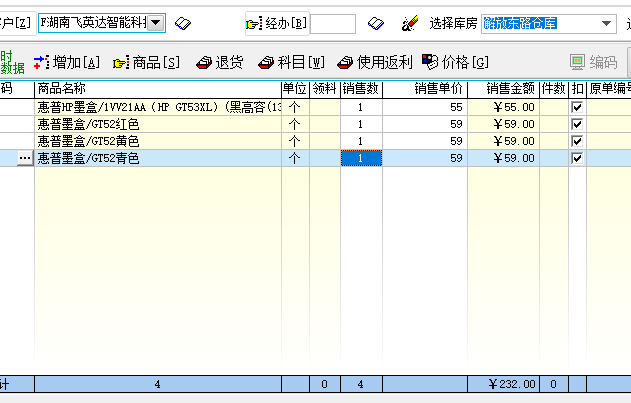631x403 pixels.
Task: Click the 扣 column header
Action: [x=577, y=89]
